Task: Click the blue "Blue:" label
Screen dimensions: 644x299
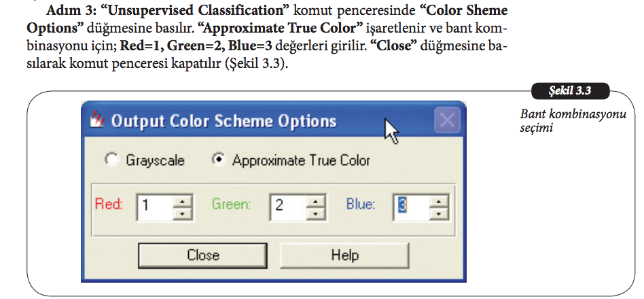Action: pyautogui.click(x=360, y=204)
